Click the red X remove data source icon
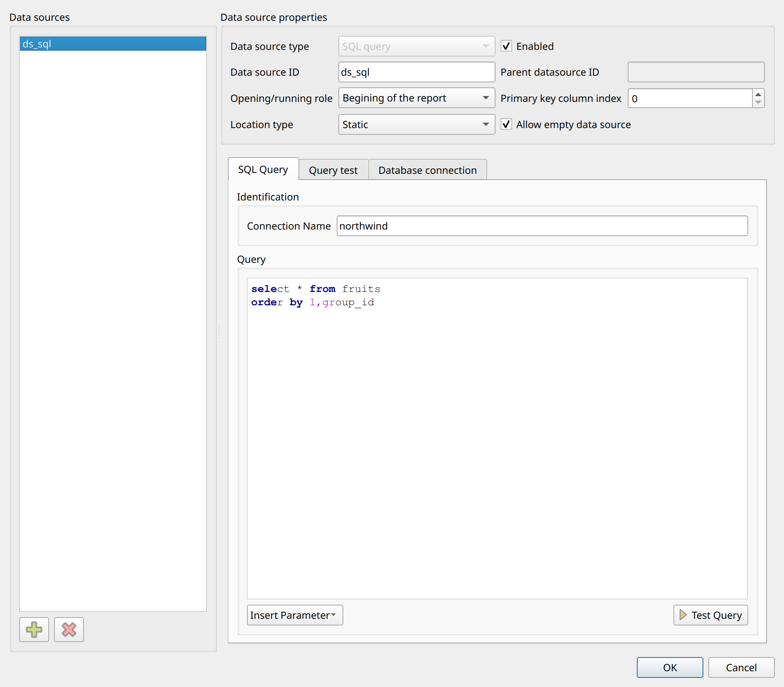This screenshot has width=784, height=687. point(69,629)
